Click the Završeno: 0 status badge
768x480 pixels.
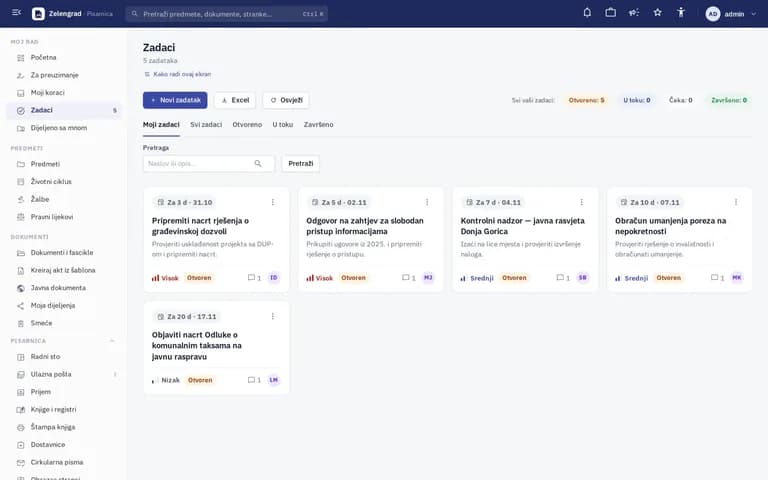coord(729,100)
